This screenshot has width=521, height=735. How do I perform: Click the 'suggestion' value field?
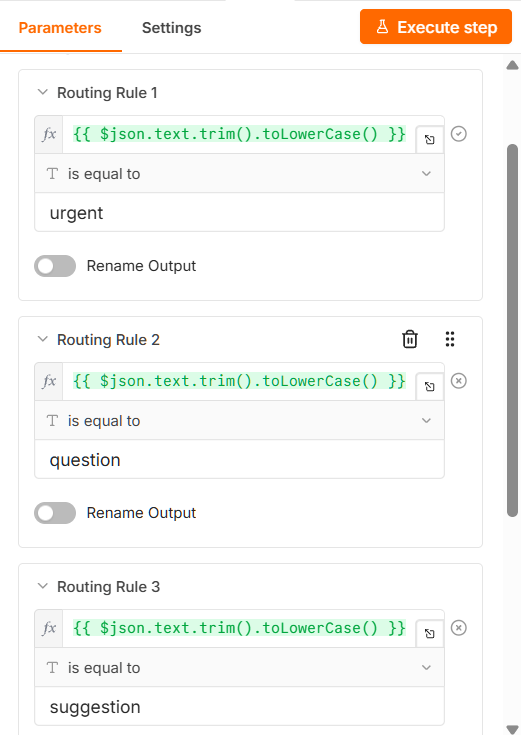tap(239, 706)
